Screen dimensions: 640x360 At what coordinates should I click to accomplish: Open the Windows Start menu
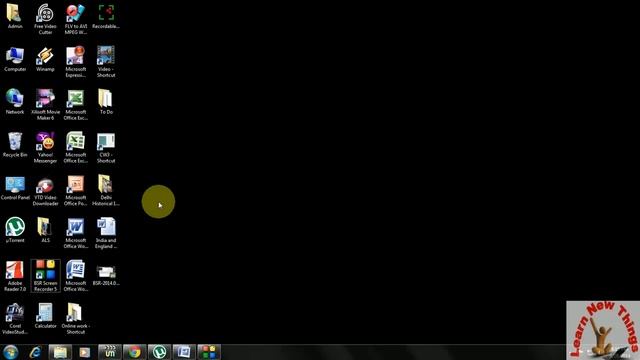tap(11, 352)
